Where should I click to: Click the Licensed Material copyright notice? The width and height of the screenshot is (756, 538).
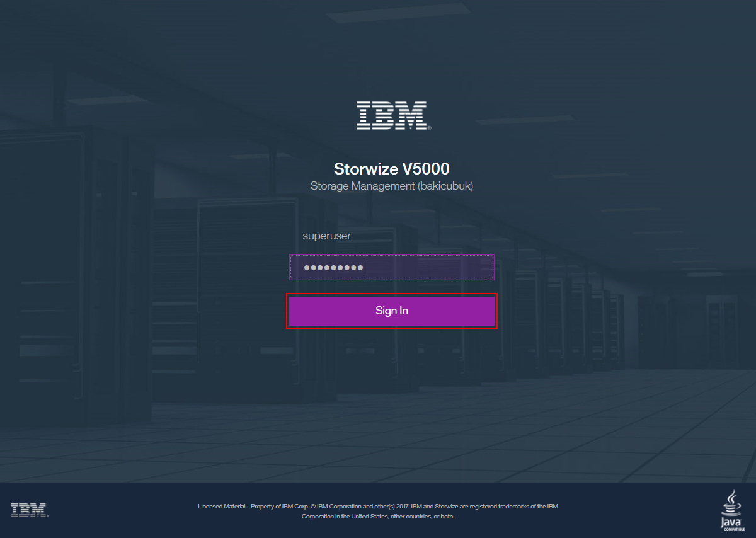point(378,512)
